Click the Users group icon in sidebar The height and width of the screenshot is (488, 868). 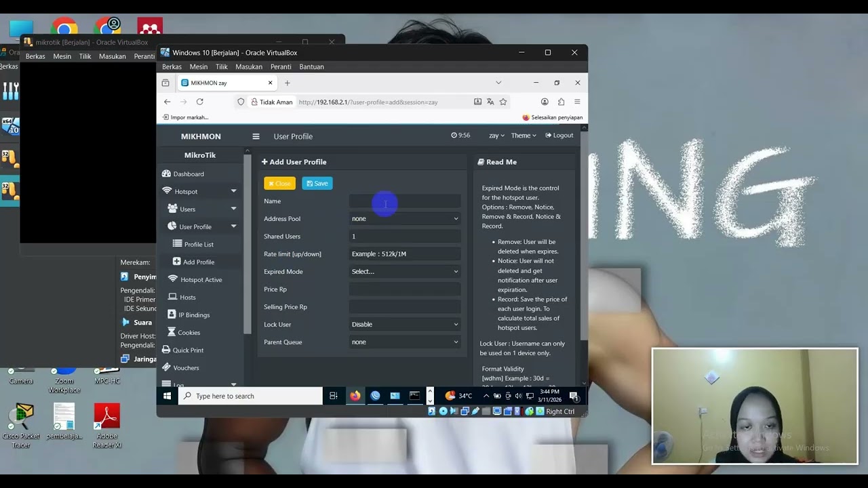click(172, 209)
